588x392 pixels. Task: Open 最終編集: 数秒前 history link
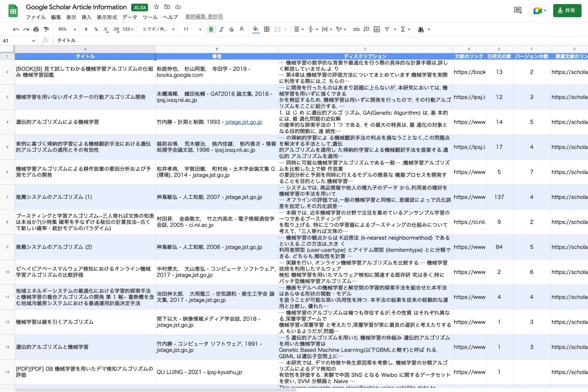(x=204, y=17)
